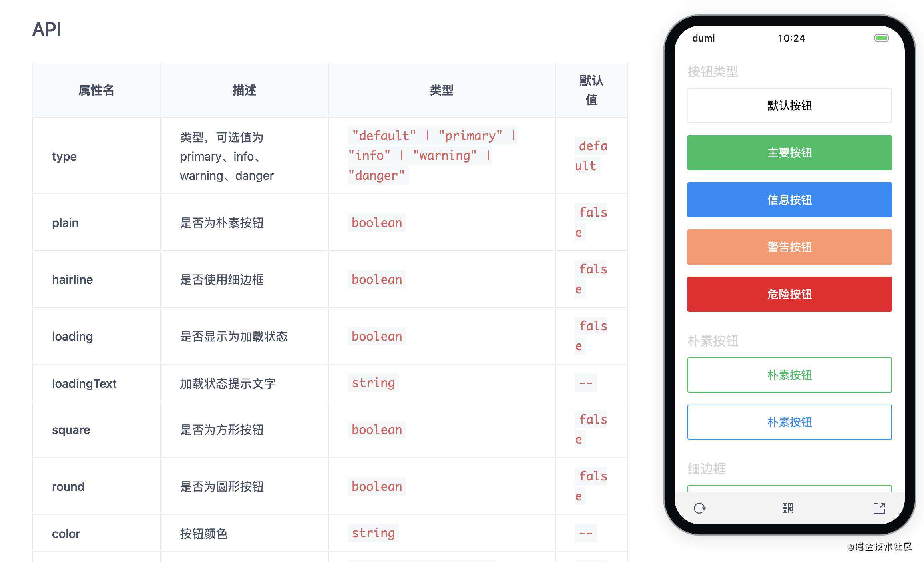The height and width of the screenshot is (562, 924).
Task: Select the 类型 column header
Action: [442, 90]
